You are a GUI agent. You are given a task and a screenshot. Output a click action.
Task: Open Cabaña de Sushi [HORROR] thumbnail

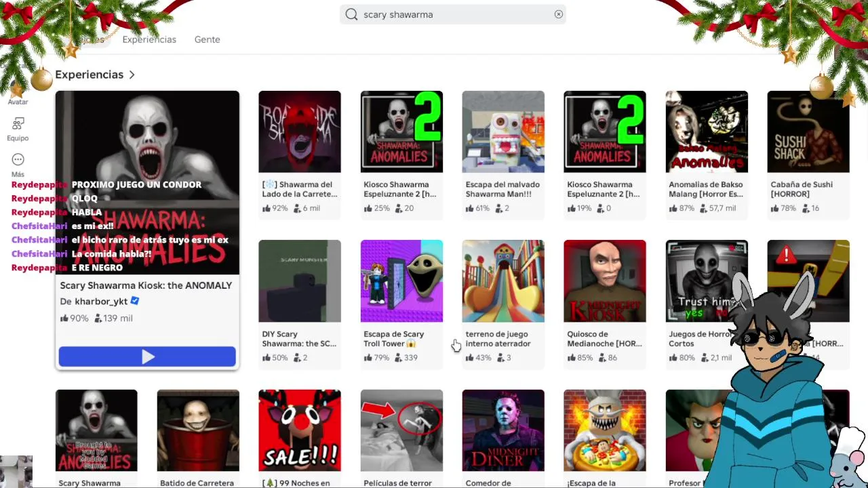coord(808,131)
